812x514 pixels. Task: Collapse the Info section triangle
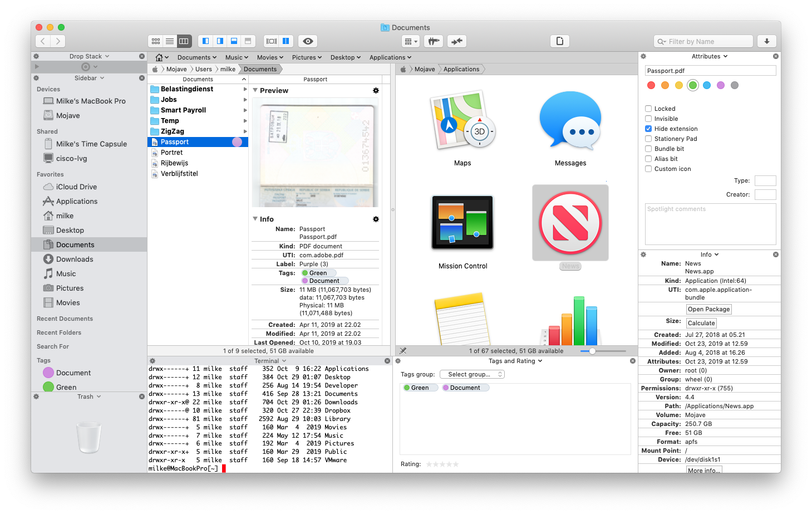(255, 219)
